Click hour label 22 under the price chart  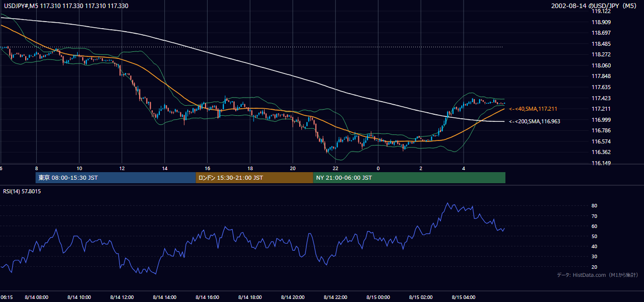point(336,168)
